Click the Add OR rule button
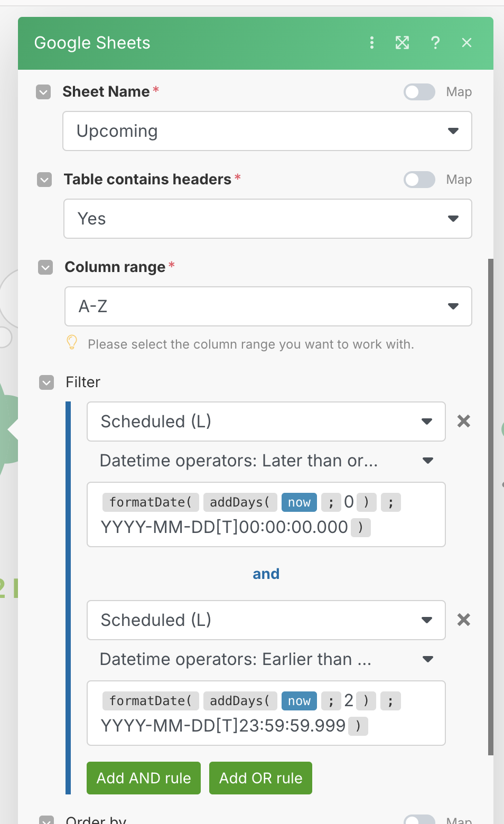The image size is (504, 824). pyautogui.click(x=260, y=778)
